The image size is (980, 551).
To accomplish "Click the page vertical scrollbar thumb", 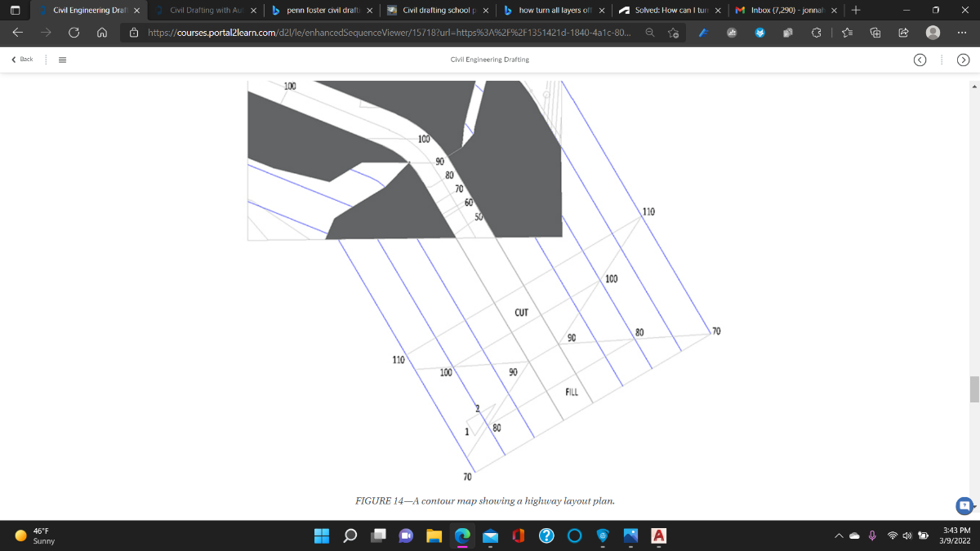I will [974, 389].
